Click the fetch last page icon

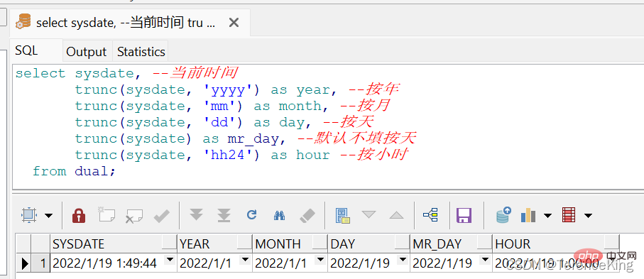click(224, 215)
